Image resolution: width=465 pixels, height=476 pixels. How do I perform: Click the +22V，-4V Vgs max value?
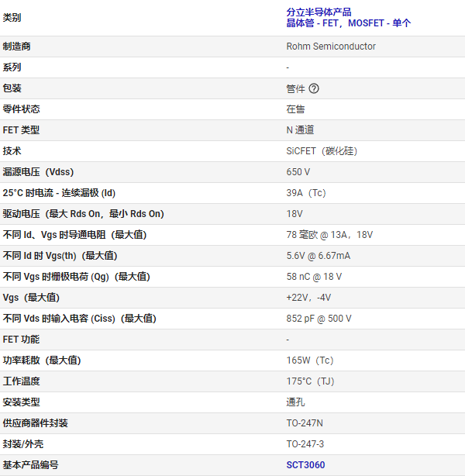(308, 298)
